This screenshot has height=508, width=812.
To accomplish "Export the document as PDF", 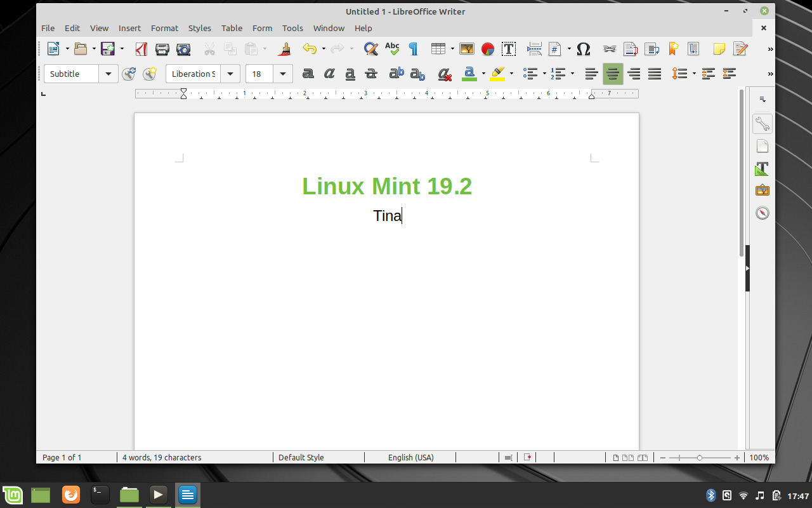I will coord(140,49).
